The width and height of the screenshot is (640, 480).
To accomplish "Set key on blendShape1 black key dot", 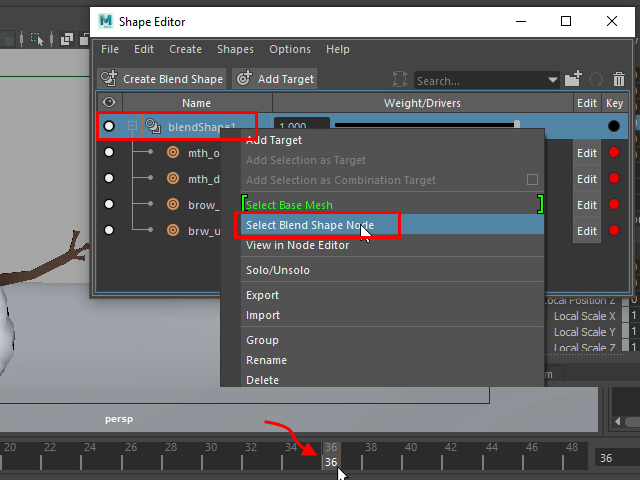I will (x=614, y=127).
